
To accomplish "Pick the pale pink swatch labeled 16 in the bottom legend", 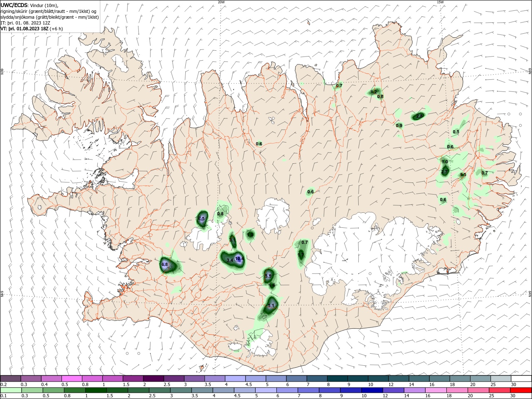I will (436, 390).
